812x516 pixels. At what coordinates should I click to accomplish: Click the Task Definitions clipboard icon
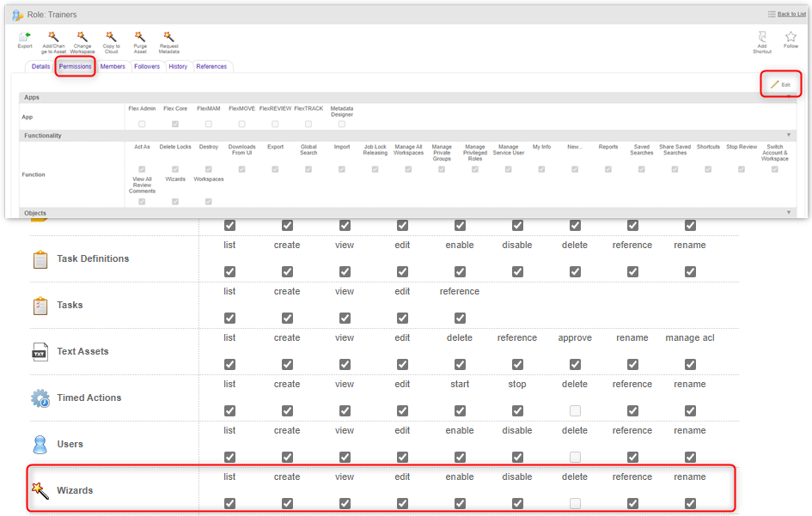click(40, 259)
